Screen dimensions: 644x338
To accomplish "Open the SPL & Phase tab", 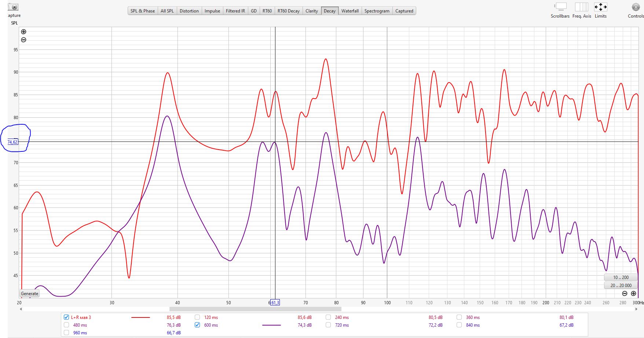I will [143, 11].
